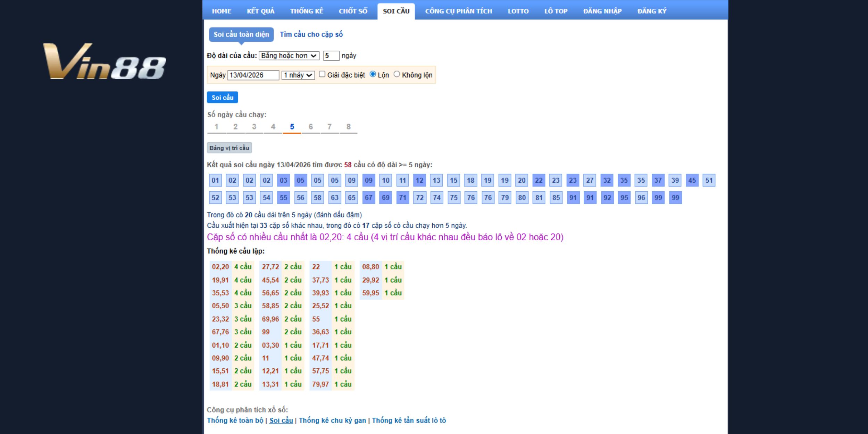
Task: Select day count tab 1
Action: tap(216, 127)
